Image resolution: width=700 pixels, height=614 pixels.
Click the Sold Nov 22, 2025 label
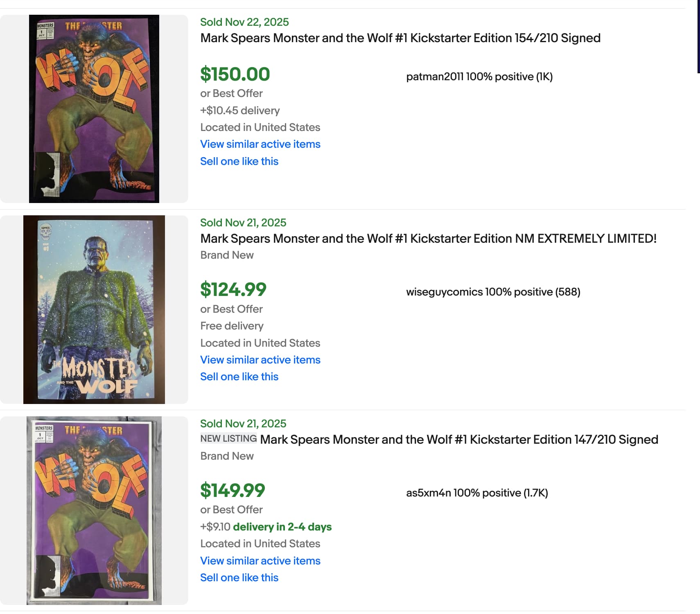[x=244, y=22]
